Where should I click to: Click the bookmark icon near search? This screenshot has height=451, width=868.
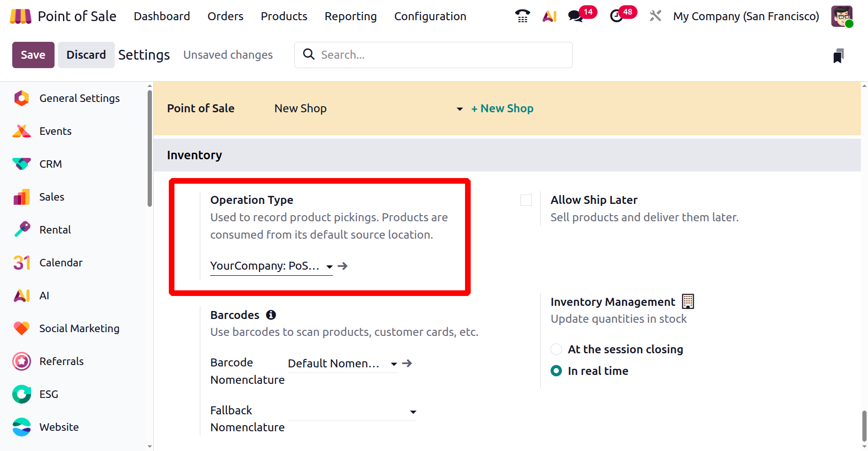pos(838,56)
